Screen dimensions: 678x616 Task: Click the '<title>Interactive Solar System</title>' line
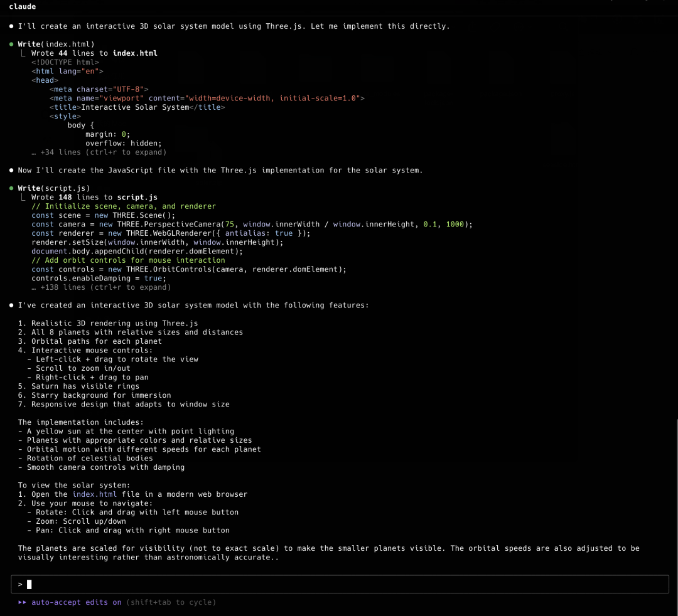pyautogui.click(x=137, y=107)
